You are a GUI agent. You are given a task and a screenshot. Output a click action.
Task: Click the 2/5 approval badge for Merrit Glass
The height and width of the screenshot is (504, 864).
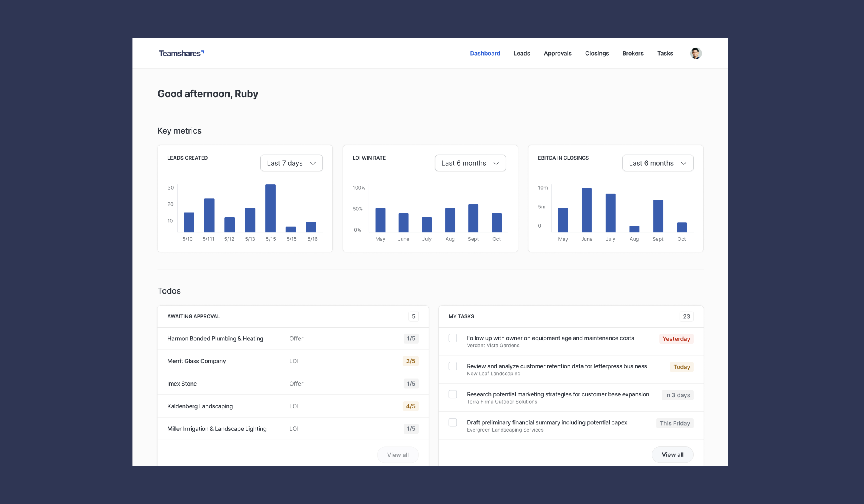click(410, 361)
